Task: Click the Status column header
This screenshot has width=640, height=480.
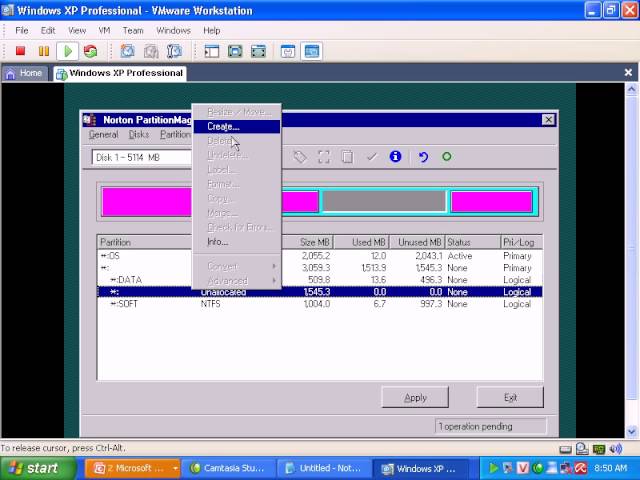Action: pyautogui.click(x=473, y=242)
